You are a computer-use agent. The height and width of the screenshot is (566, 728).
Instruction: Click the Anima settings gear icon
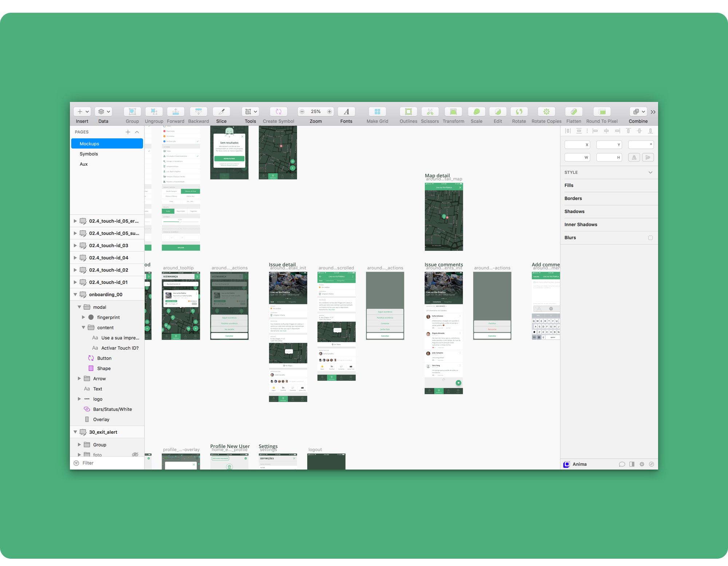642,464
